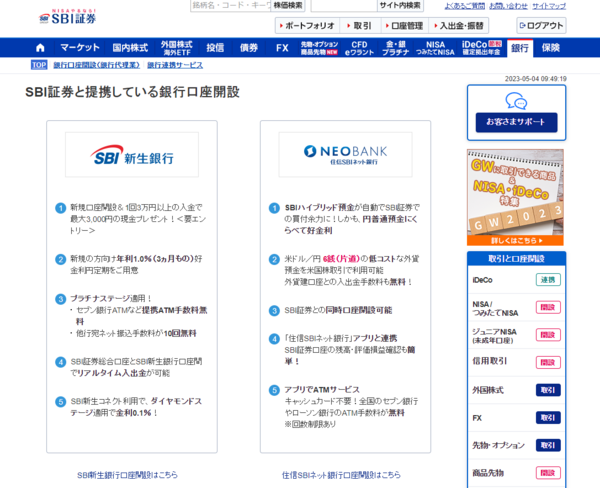
Task: Select the 債券 navigation tab
Action: click(249, 47)
